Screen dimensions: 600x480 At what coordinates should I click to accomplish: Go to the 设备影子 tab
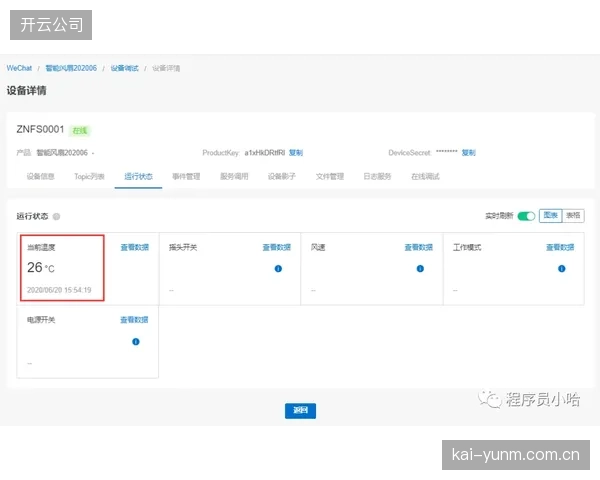click(282, 176)
